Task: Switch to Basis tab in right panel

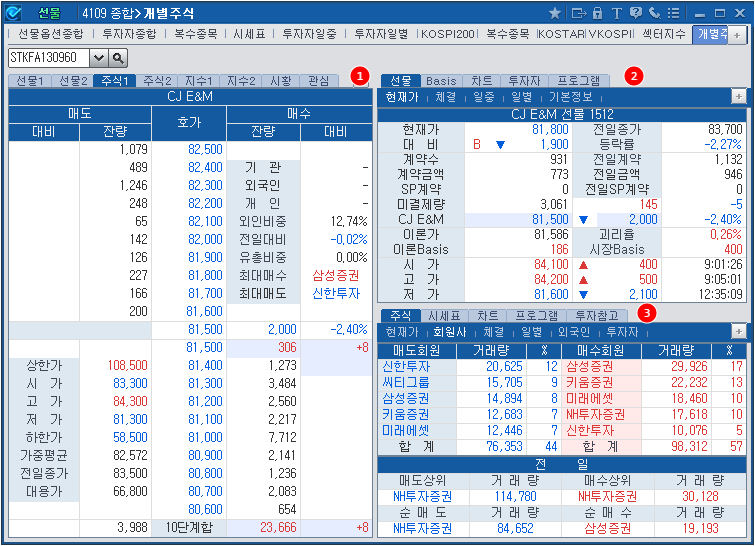Action: [x=441, y=81]
